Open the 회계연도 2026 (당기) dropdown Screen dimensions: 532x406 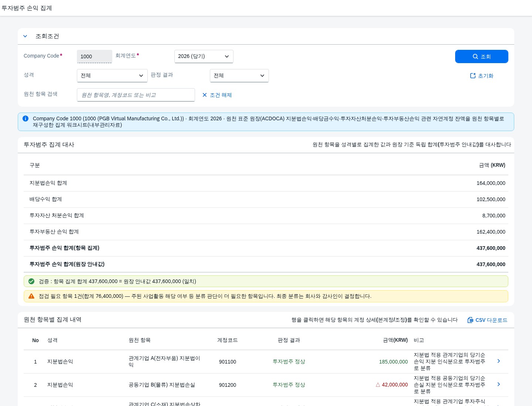click(x=204, y=56)
